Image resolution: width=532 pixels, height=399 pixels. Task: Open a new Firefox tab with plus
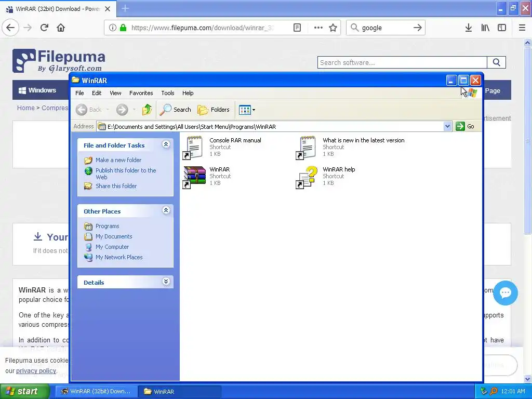coord(125,8)
